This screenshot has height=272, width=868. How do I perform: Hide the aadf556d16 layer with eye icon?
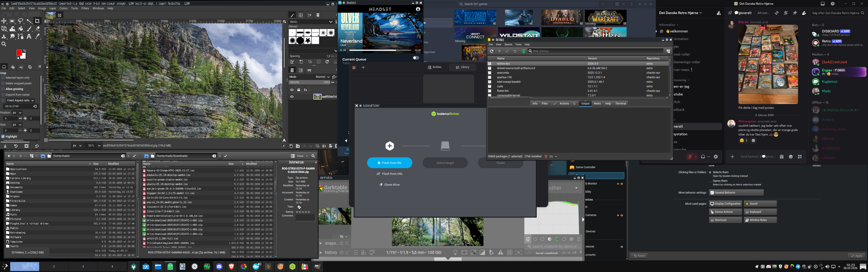tap(292, 97)
